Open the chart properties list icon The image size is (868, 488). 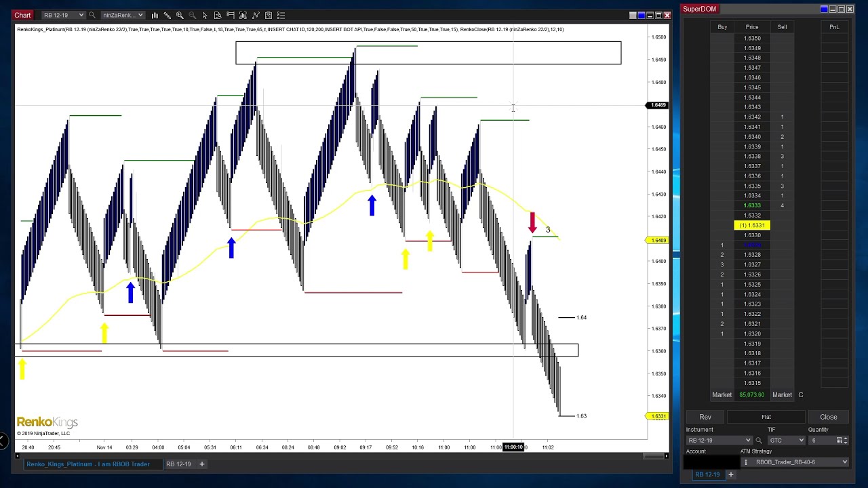[281, 15]
